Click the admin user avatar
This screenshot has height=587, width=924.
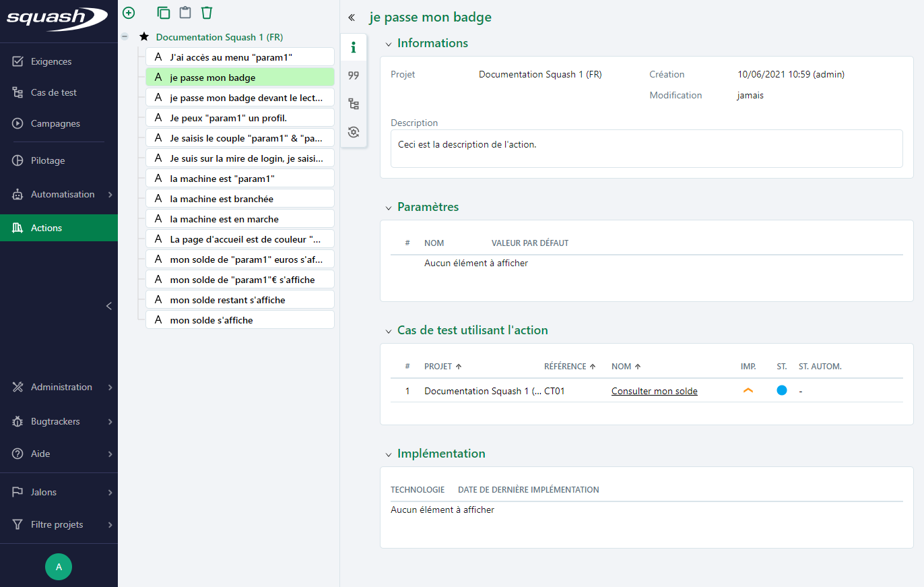point(59,567)
